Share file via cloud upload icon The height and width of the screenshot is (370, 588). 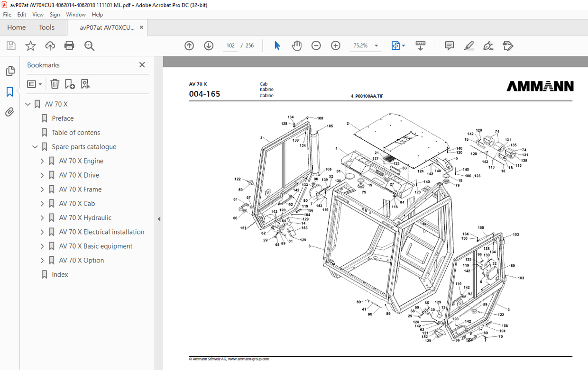coord(50,45)
